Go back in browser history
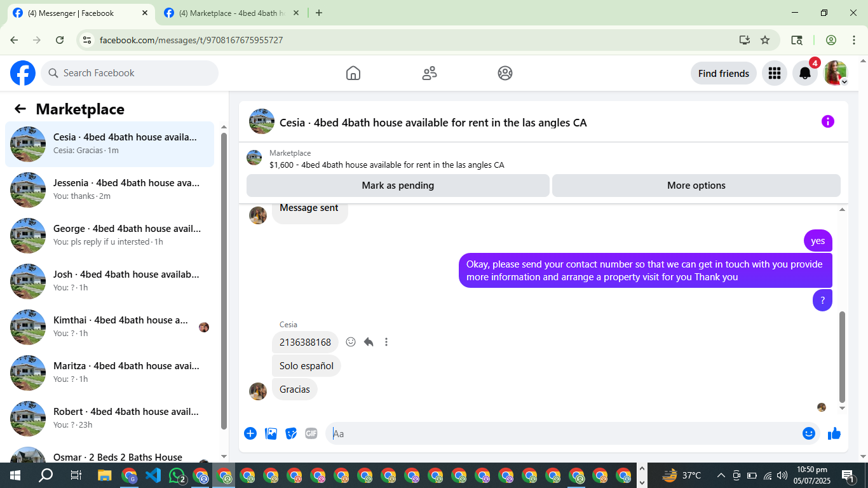 tap(14, 40)
